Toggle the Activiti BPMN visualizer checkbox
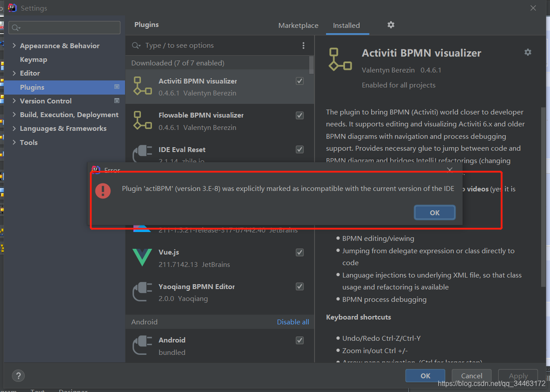This screenshot has height=392, width=550. pos(300,81)
